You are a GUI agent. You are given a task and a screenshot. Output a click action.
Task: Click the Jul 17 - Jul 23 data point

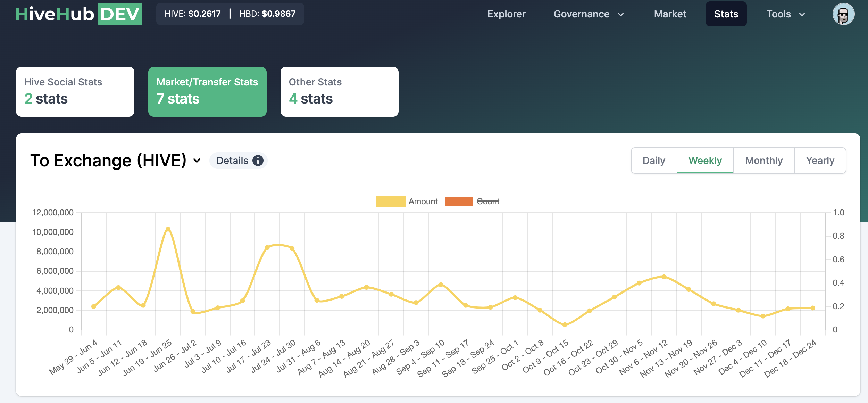pyautogui.click(x=267, y=248)
